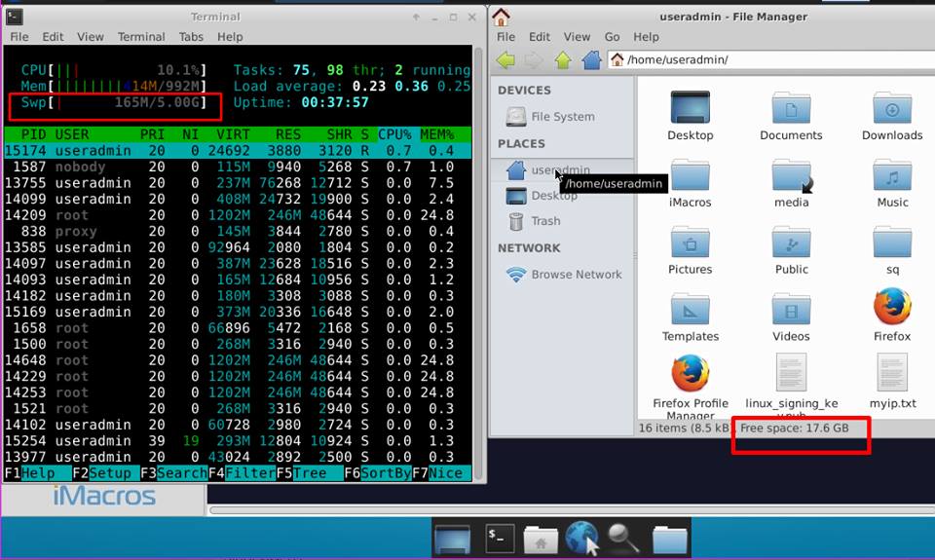Click the green Back arrow in File Manager
Viewport: 935px width, 560px height.
pos(505,60)
